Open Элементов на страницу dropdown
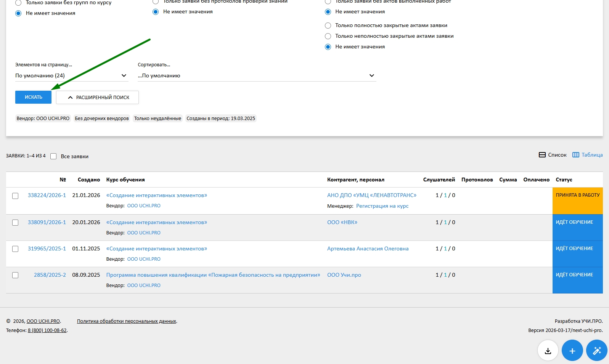Image resolution: width=609 pixels, height=364 pixels. tap(71, 75)
